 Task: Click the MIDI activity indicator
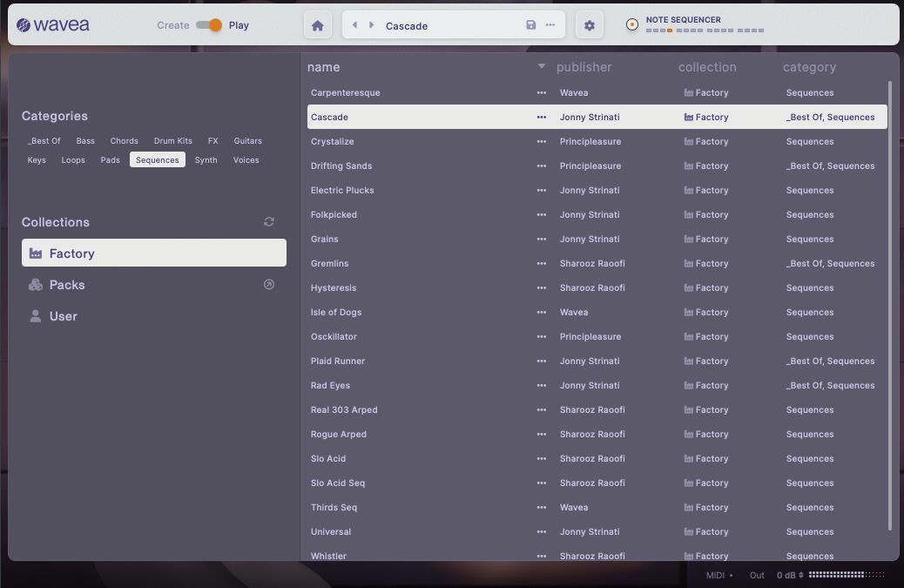pos(731,575)
